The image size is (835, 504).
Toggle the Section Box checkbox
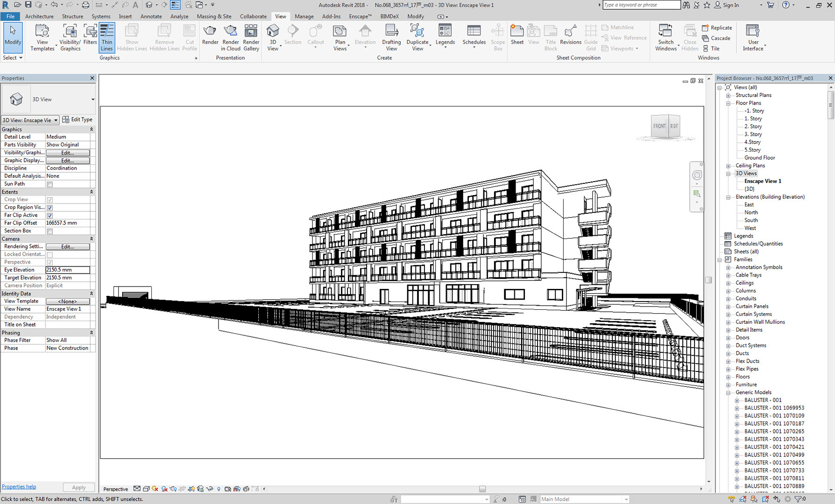50,231
